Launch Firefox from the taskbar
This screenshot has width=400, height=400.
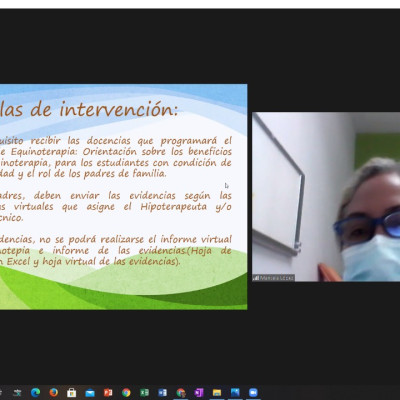(x=54, y=392)
